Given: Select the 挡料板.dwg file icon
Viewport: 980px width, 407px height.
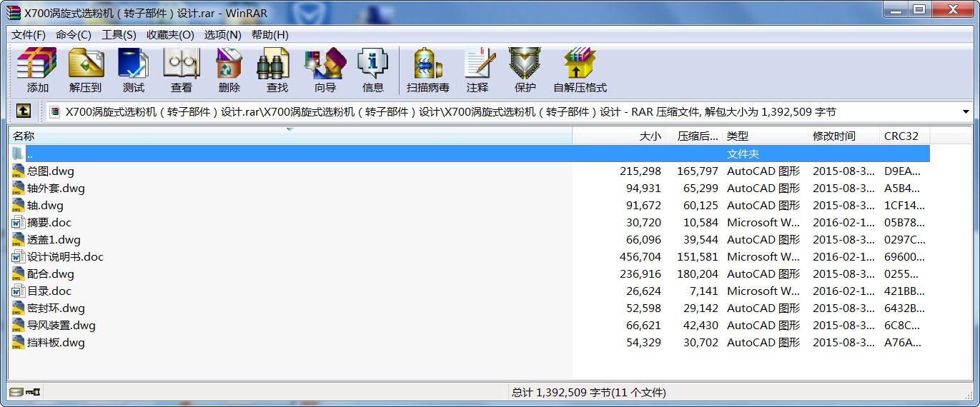Looking at the screenshot, I should click(19, 343).
